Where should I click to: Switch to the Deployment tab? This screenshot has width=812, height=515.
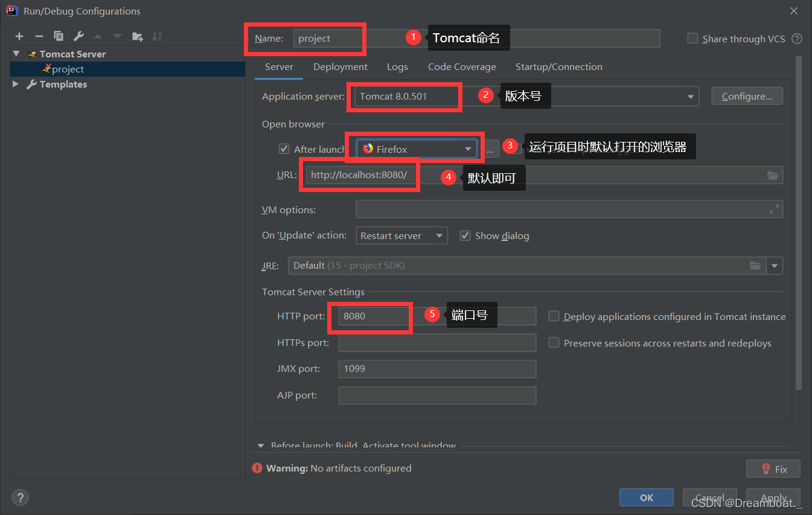340,67
